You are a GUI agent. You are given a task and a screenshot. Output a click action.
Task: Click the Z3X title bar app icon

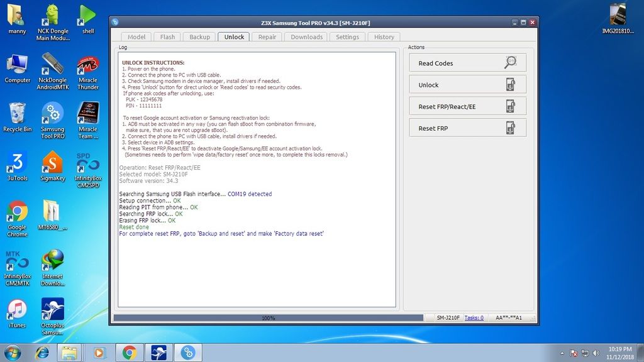(x=115, y=22)
